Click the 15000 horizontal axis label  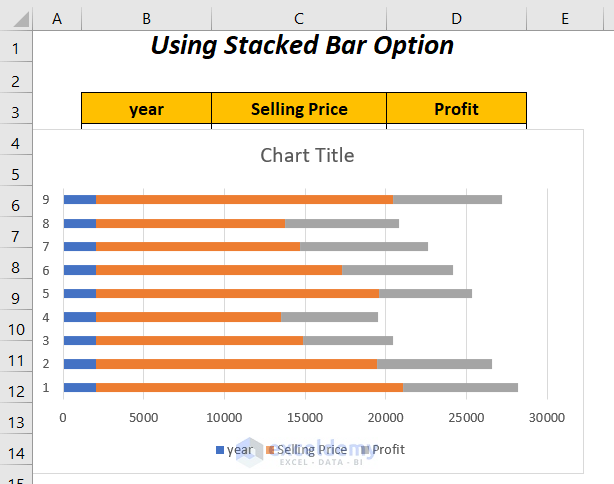point(305,418)
